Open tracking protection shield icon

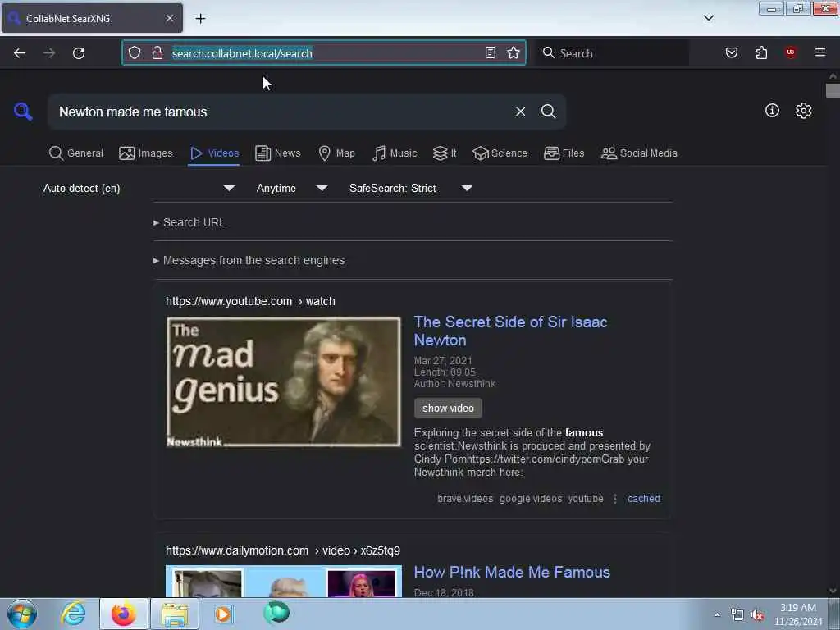(135, 52)
